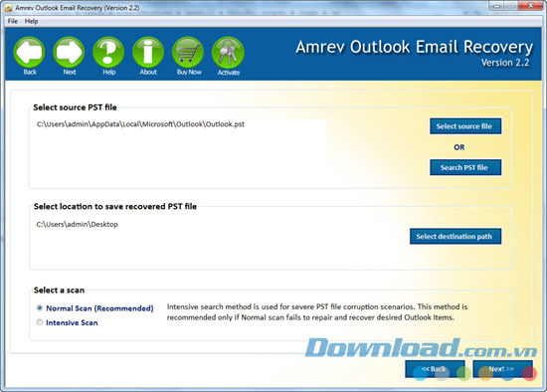Minimize the application window

[496, 6]
